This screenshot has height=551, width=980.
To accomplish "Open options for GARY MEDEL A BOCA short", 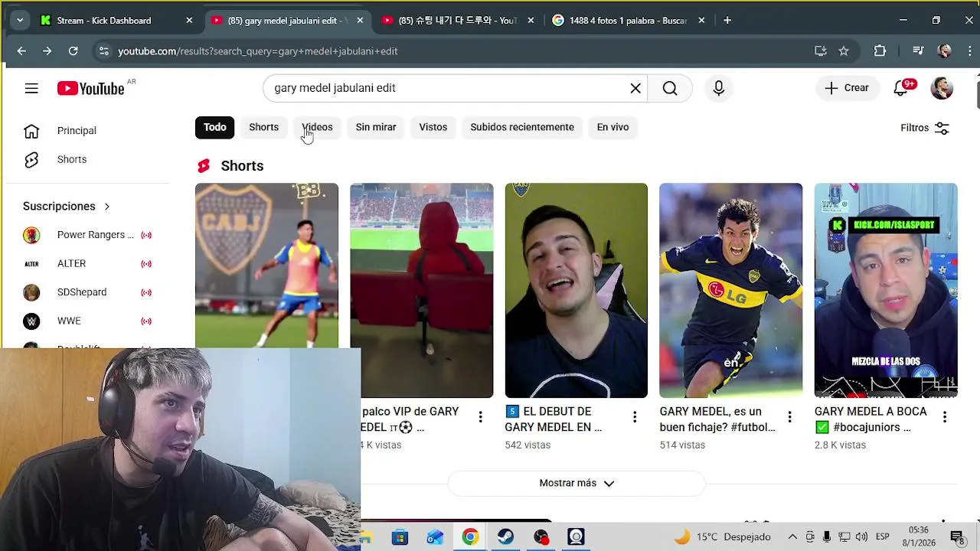I will coord(945,417).
